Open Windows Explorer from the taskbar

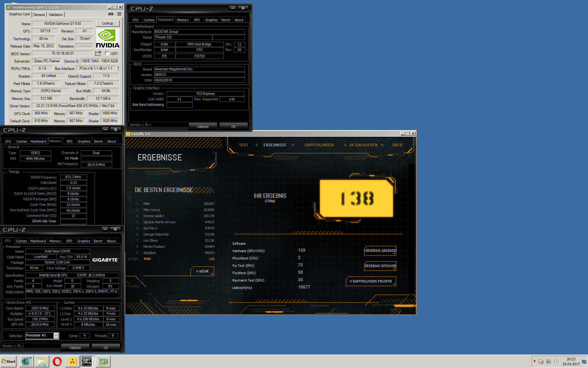tap(42, 362)
